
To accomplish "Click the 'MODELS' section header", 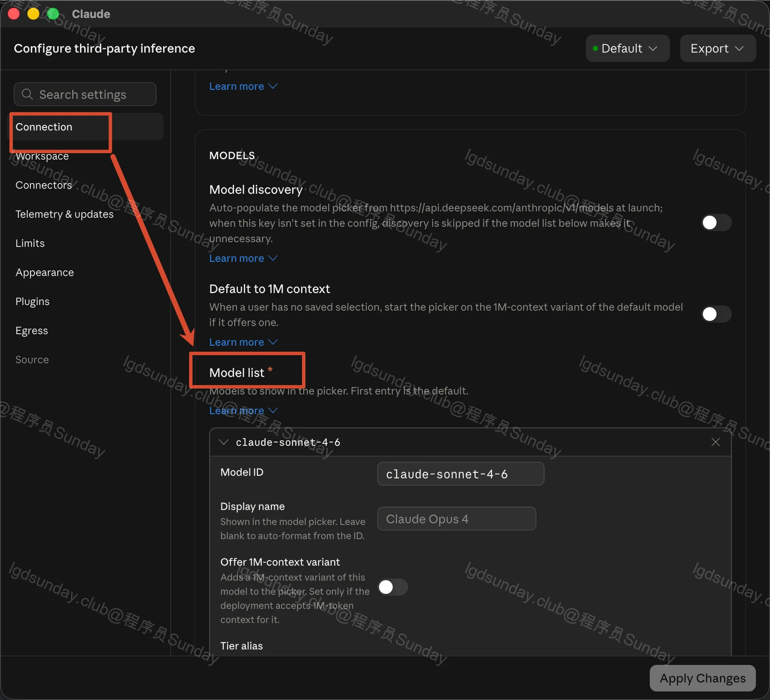I will pos(232,156).
